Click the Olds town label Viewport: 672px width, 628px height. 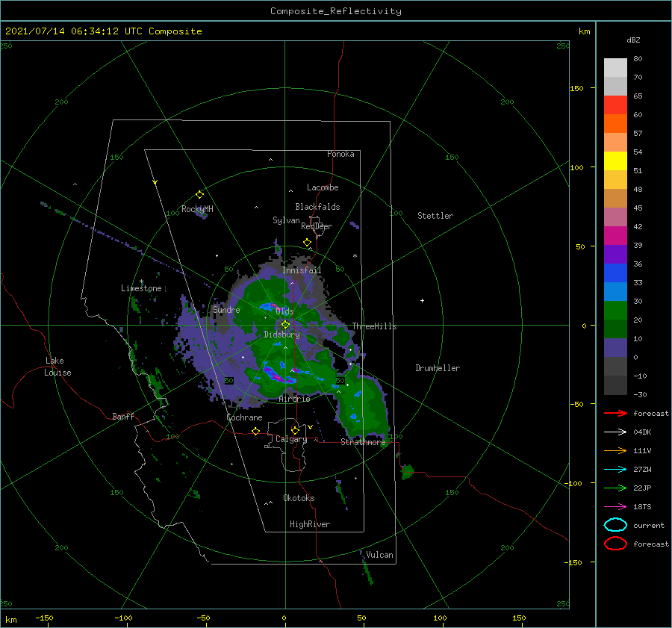click(284, 311)
